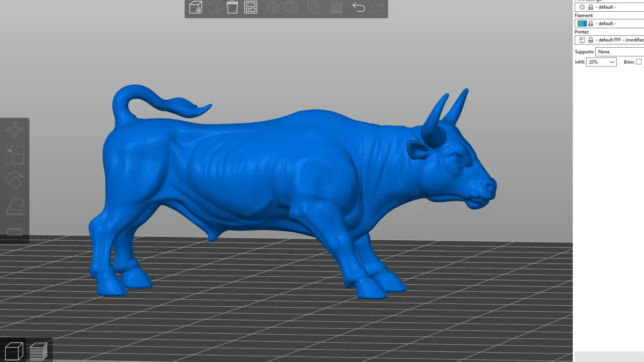
Task: Click the lock icon in Printer preset
Action: (591, 40)
